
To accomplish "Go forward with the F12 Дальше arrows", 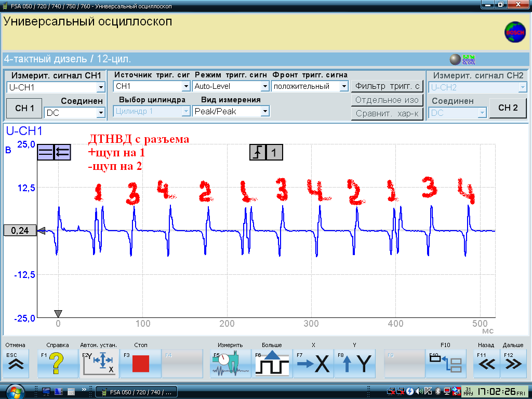I will (513, 364).
